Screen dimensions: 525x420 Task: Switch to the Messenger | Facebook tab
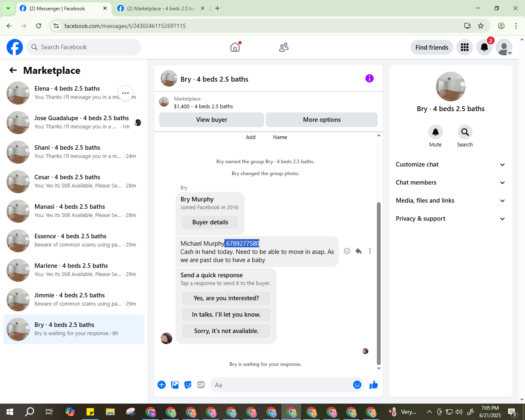pyautogui.click(x=64, y=8)
